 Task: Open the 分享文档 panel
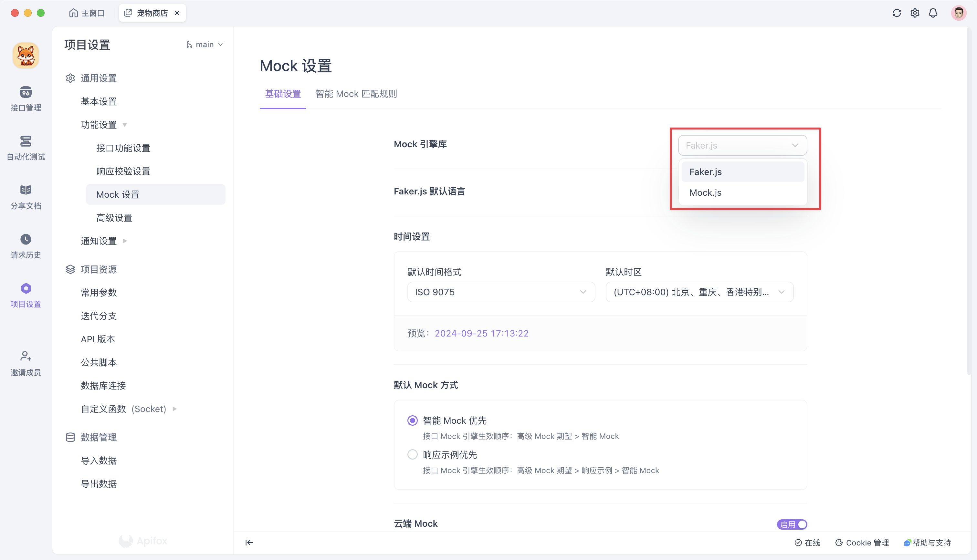point(26,196)
